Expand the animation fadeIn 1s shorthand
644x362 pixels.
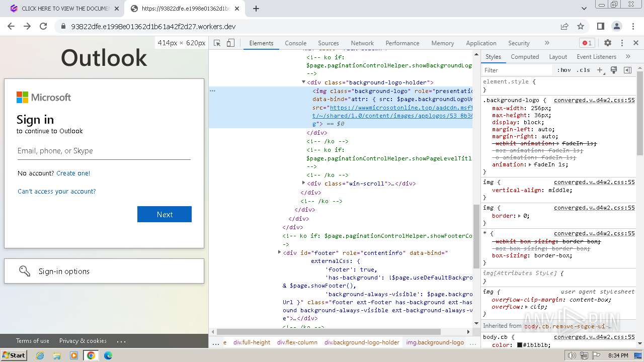530,164
